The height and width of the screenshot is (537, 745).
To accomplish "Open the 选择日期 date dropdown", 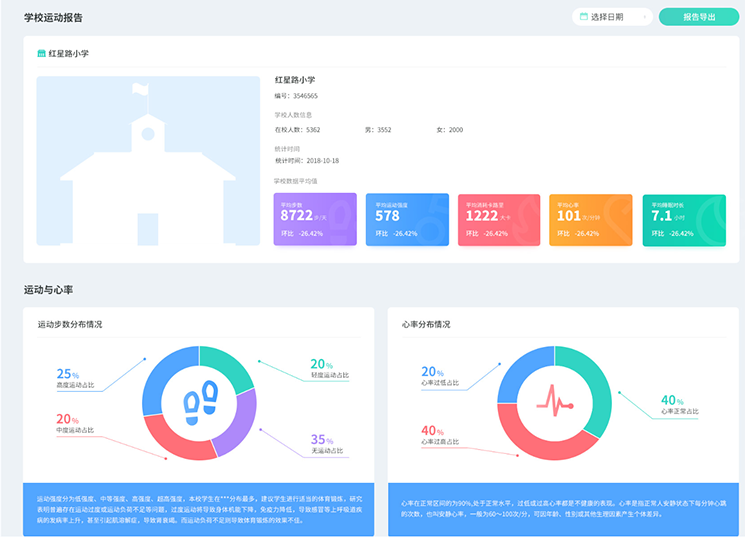I will click(x=611, y=17).
